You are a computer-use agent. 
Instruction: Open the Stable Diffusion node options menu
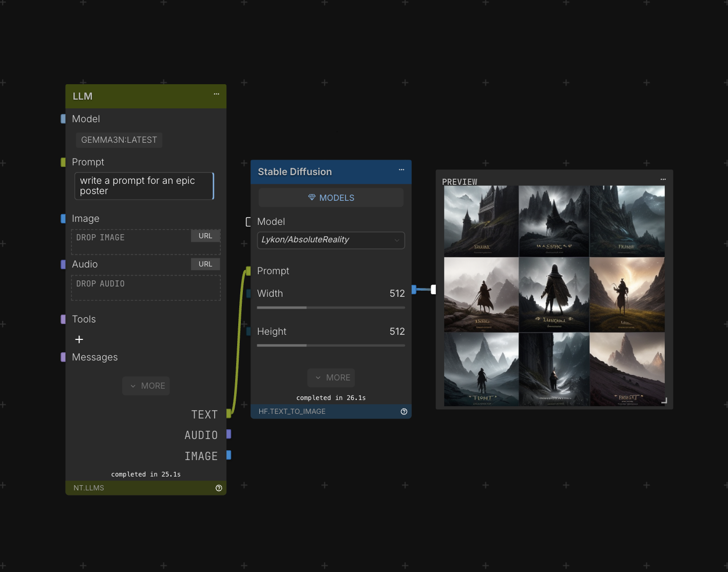tap(401, 170)
